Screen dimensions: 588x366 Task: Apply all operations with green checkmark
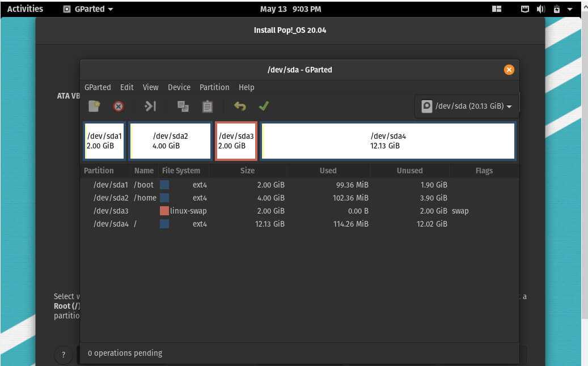(x=264, y=107)
